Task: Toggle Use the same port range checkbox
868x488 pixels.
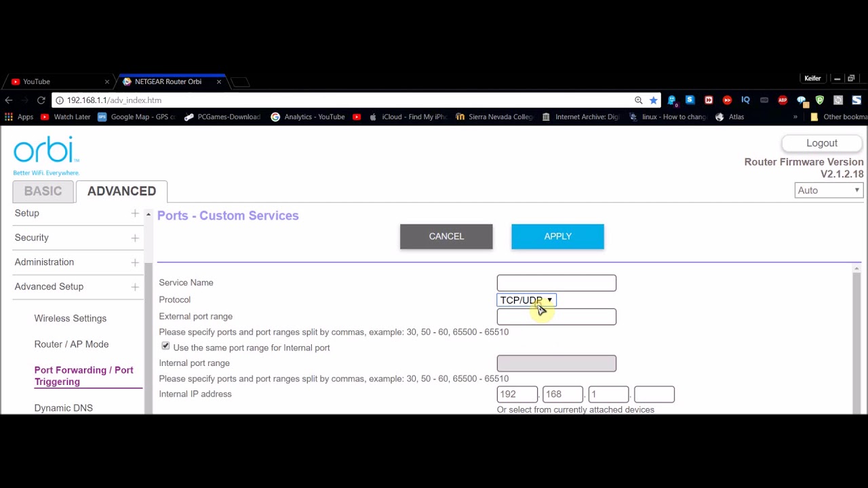Action: (x=165, y=346)
